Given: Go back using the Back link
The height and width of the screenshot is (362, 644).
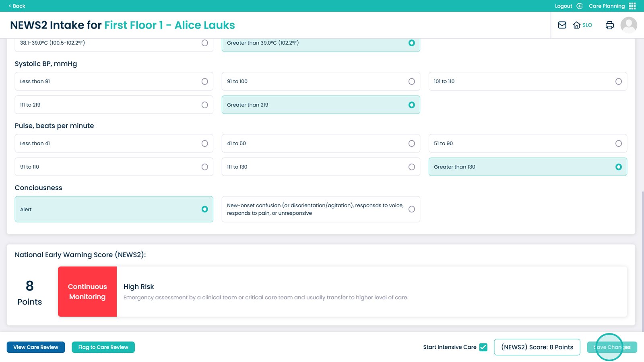Looking at the screenshot, I should pos(17,6).
